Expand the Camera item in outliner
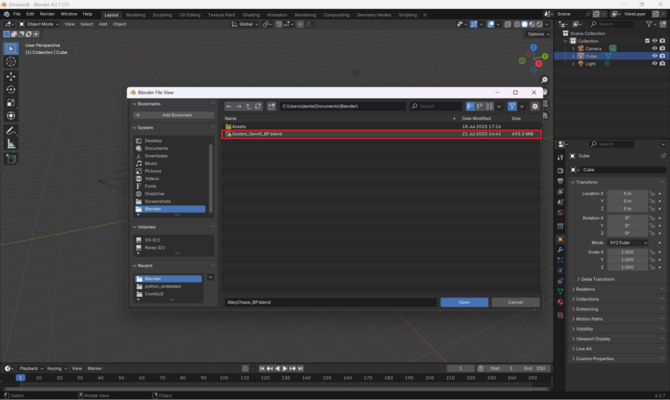 coord(573,49)
